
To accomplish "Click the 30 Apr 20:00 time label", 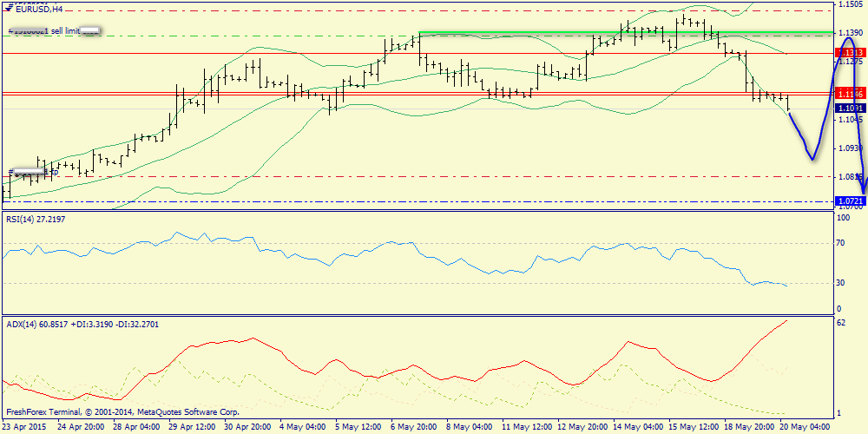I will [x=247, y=427].
